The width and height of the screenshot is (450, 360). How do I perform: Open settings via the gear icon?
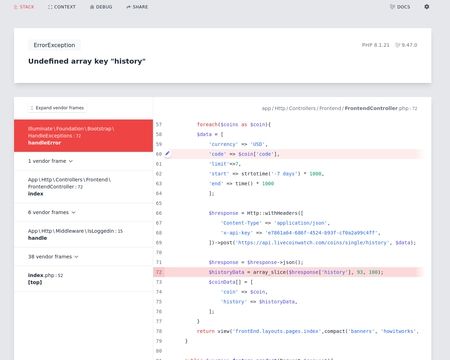pos(427,7)
